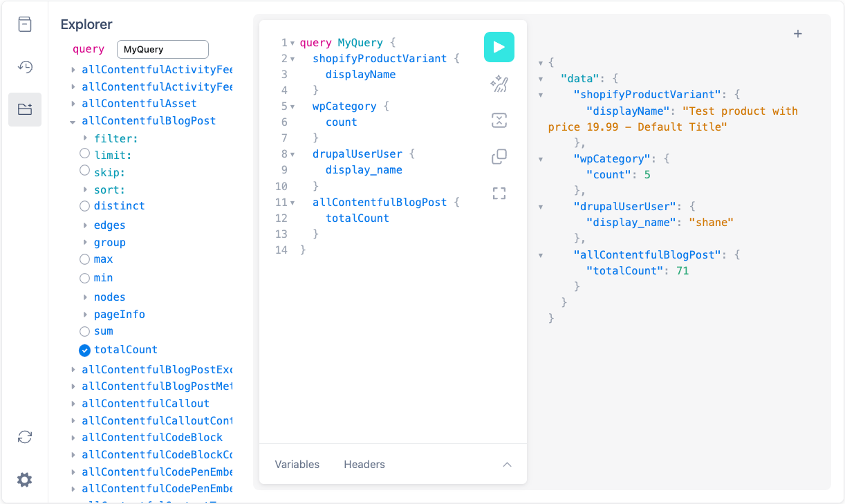
Task: Expand the group field
Action: pyautogui.click(x=85, y=243)
